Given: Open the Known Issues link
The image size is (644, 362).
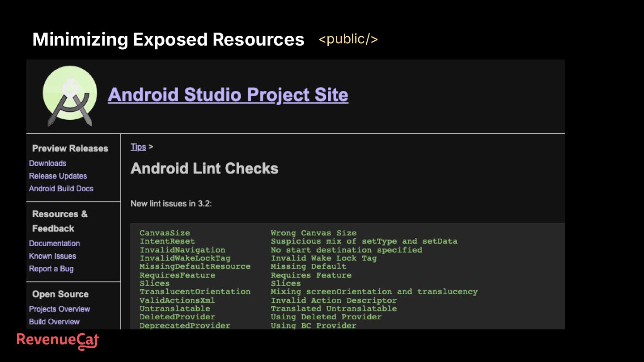Looking at the screenshot, I should 53,256.
